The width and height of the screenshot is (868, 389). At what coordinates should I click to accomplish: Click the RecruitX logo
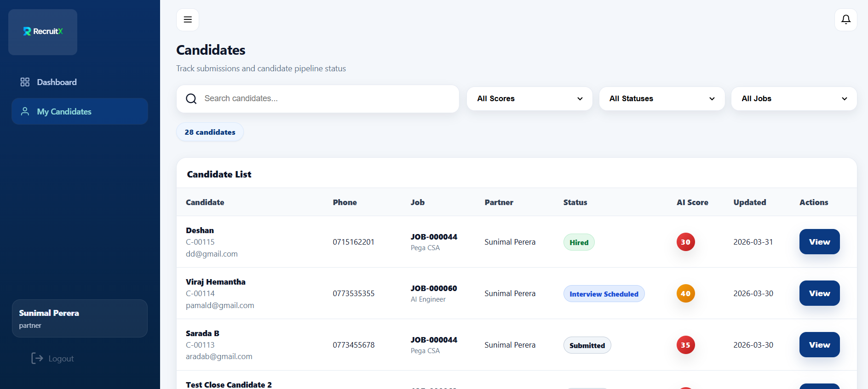(x=43, y=32)
